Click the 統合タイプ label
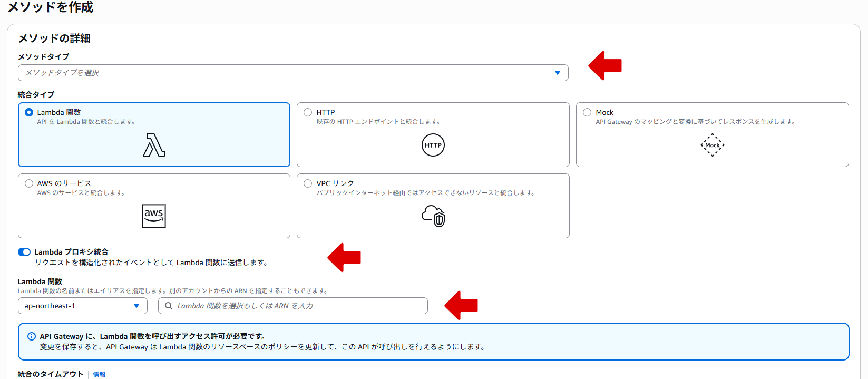 click(36, 95)
